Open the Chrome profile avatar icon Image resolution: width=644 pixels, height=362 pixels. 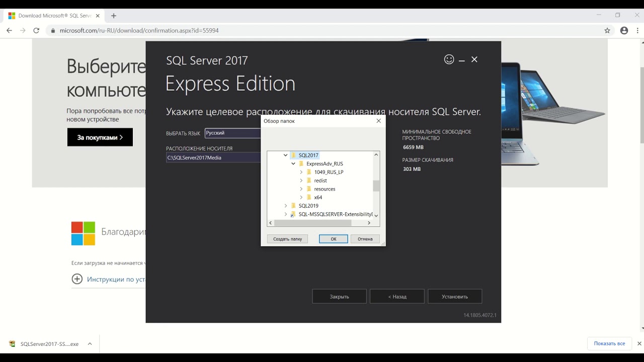tap(624, 31)
